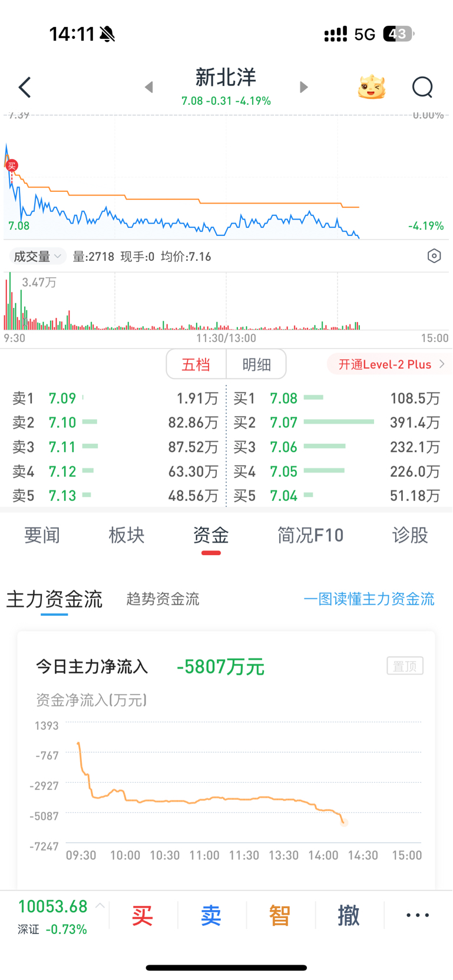Tap 买3 price 7.06
Viewport: 453px width, 980px height.
pos(283,447)
